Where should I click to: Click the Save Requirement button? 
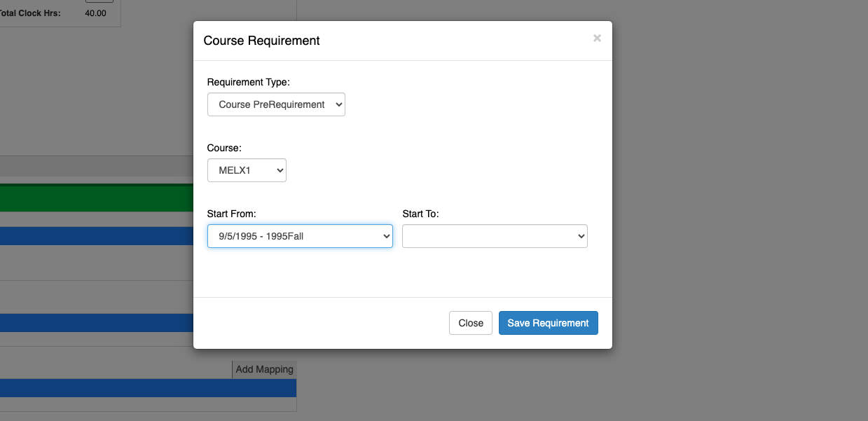pyautogui.click(x=548, y=323)
